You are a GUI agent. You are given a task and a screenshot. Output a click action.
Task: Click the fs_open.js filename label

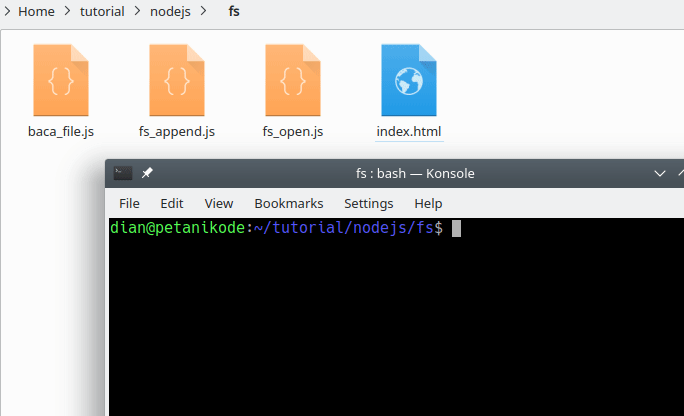[x=293, y=131]
